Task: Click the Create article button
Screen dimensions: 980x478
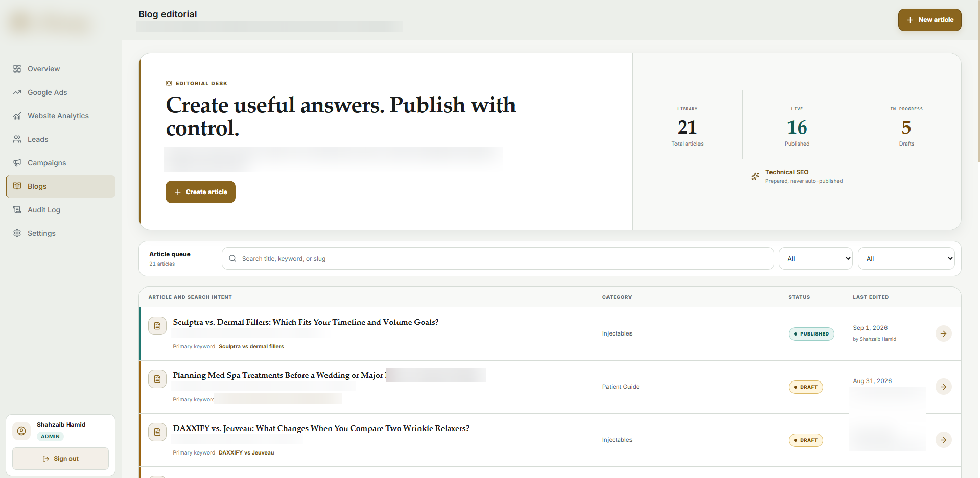Action: coord(200,192)
